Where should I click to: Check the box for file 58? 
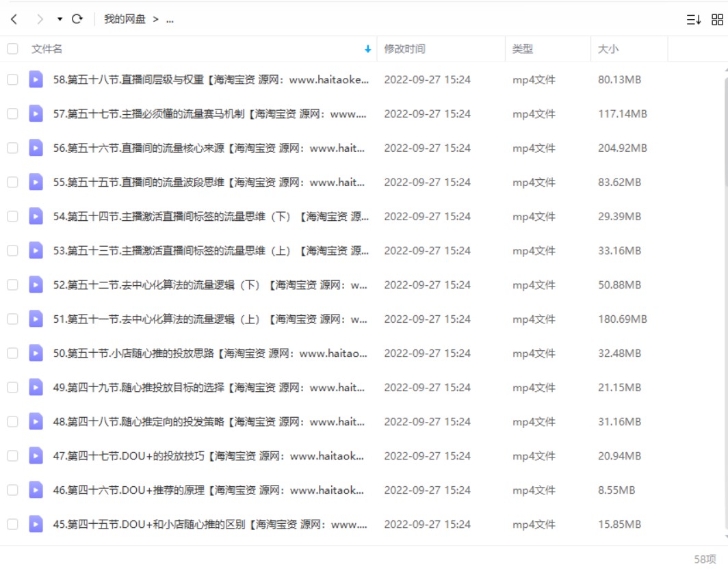pos(12,79)
